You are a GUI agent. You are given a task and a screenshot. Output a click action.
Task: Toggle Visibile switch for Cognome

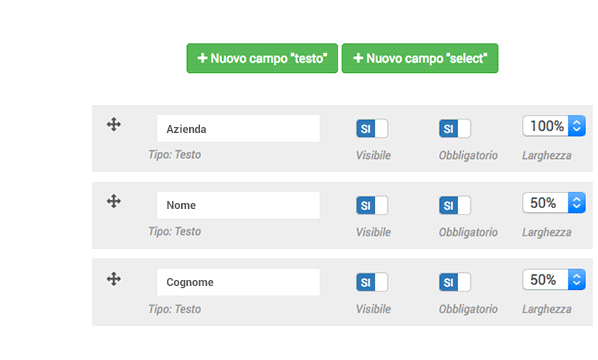point(372,282)
